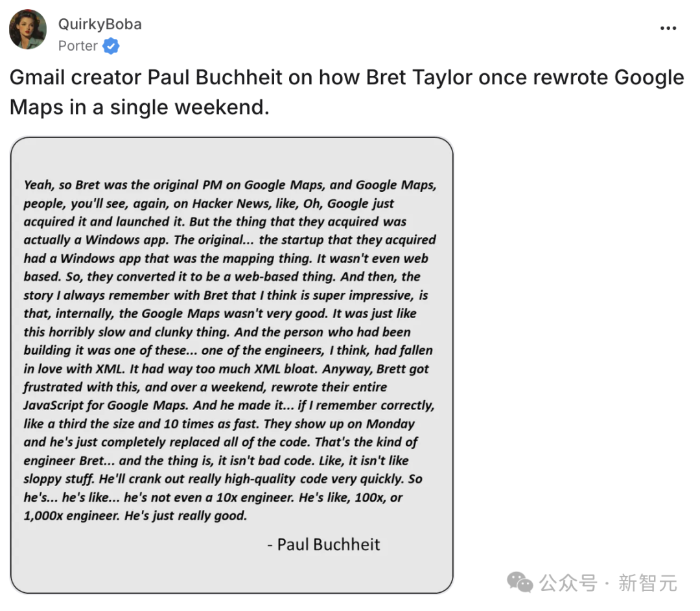The image size is (700, 611).
Task: Click "Gmail creator" in the post headline
Action: [75, 78]
